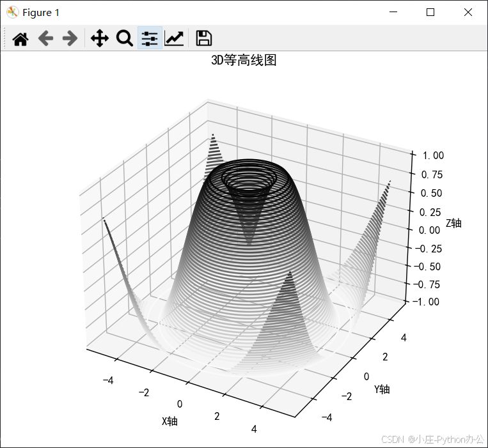Minimize the Figure 1 window
This screenshot has width=488, height=448.
(x=393, y=12)
